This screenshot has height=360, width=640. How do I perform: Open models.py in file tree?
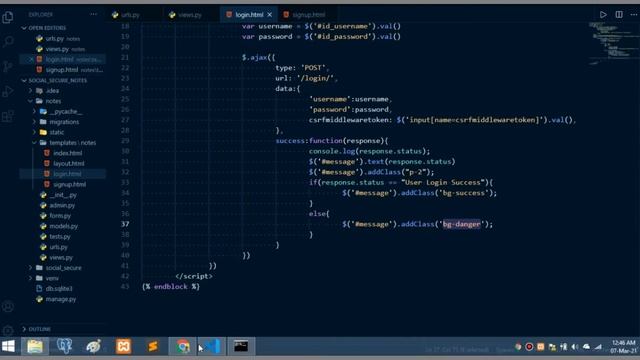(63, 226)
